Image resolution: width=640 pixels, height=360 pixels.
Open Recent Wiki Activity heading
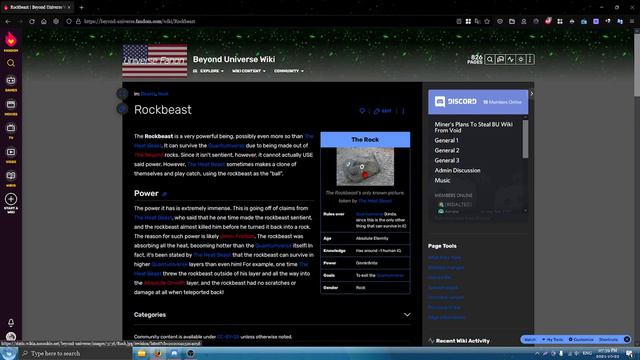[x=462, y=341]
